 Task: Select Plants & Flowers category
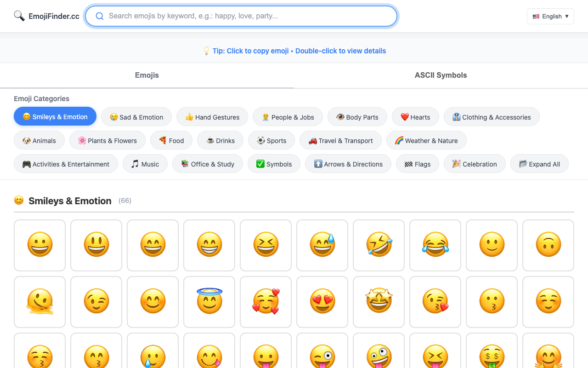point(107,140)
